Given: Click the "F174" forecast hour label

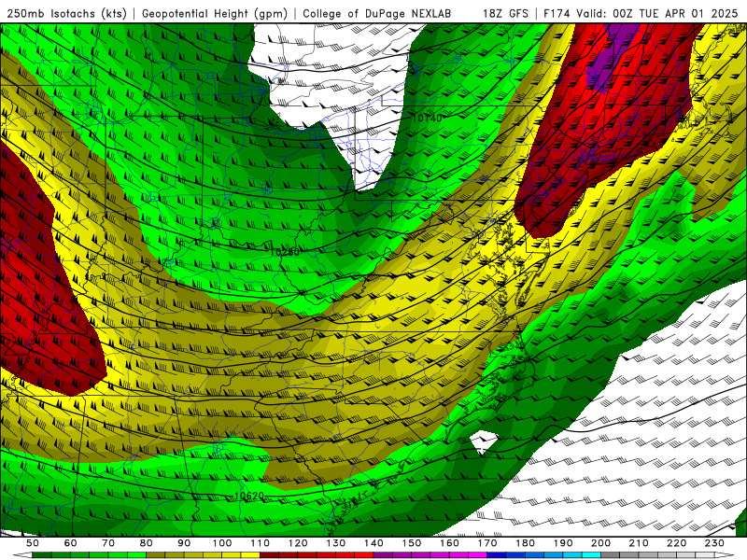Looking at the screenshot, I should pos(557,13).
